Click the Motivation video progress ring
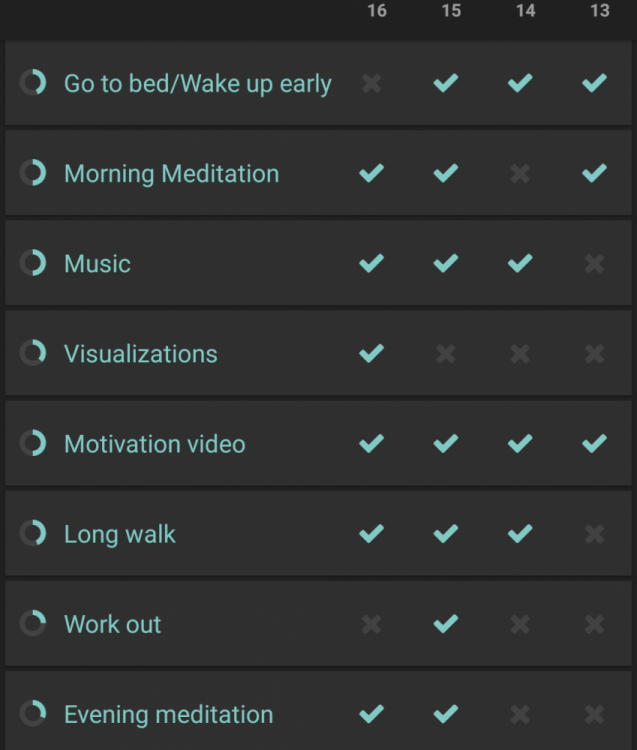637x750 pixels. pyautogui.click(x=33, y=443)
